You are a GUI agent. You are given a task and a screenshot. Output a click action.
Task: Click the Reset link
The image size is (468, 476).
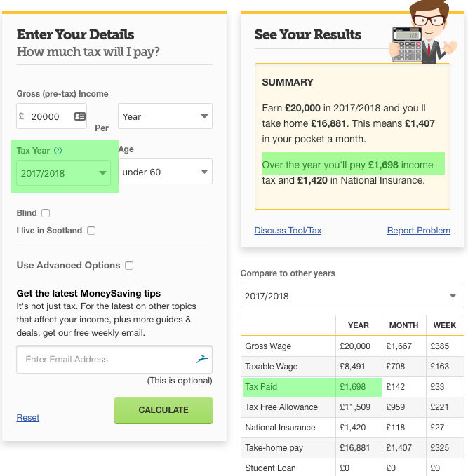[28, 418]
